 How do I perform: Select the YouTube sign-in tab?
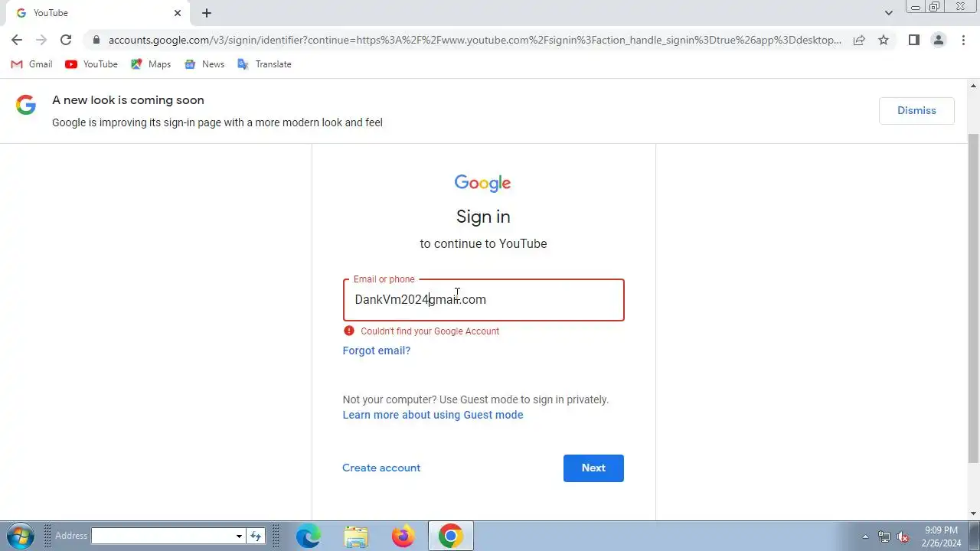[x=98, y=13]
